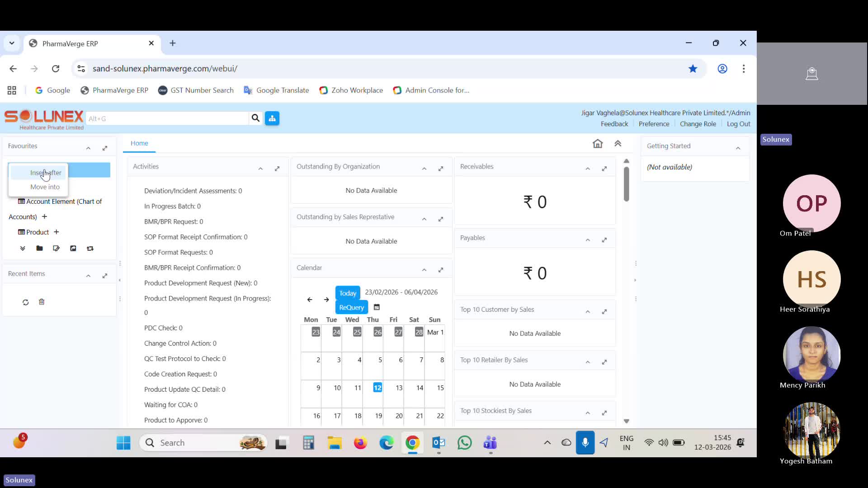The image size is (868, 488).
Task: Collapse the Getting Started panel
Action: [x=738, y=147]
